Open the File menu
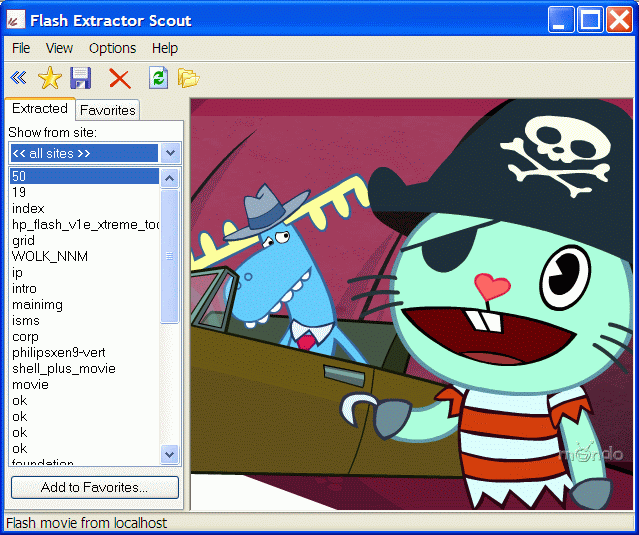Viewport: 639px width, 535px height. point(21,48)
